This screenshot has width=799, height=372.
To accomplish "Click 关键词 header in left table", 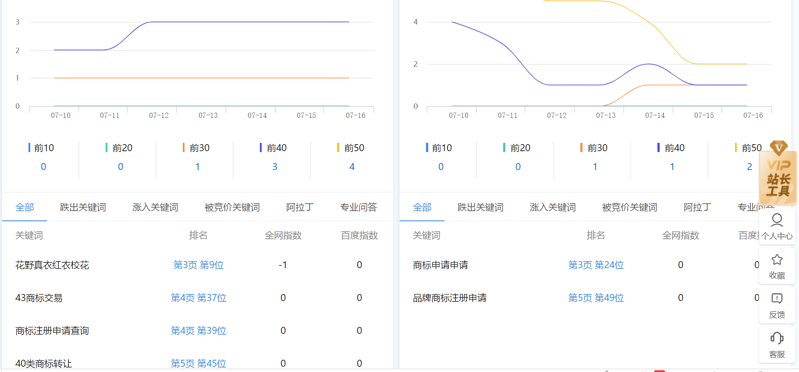I will click(x=29, y=235).
